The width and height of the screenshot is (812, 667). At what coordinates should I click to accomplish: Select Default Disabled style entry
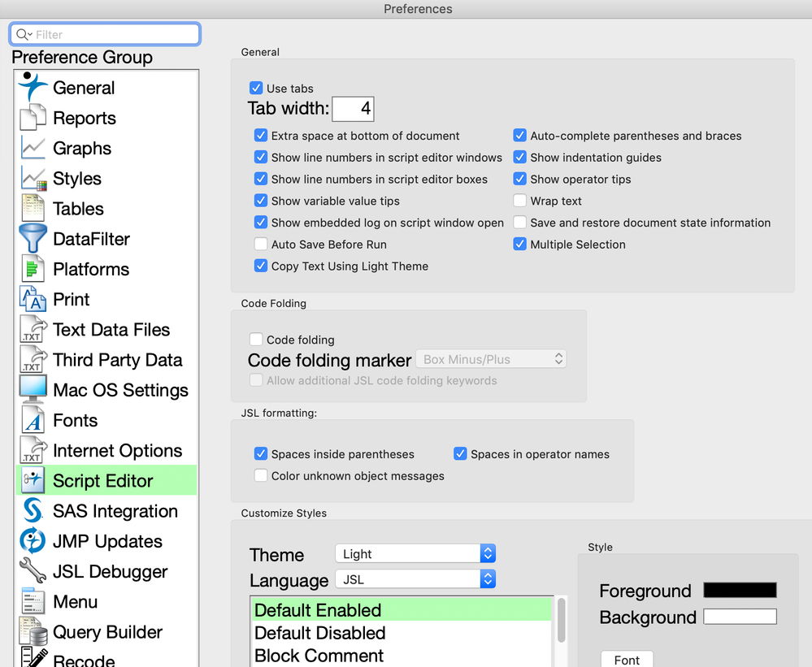click(x=320, y=633)
